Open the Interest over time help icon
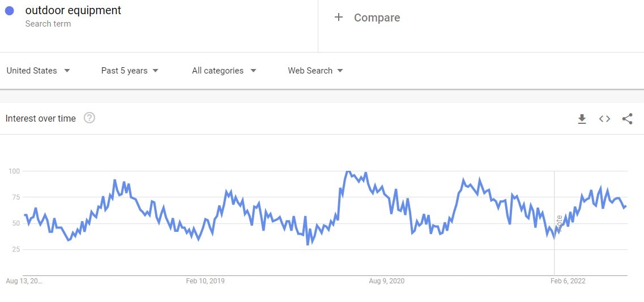Viewport: 644px width, 302px height. [x=89, y=118]
